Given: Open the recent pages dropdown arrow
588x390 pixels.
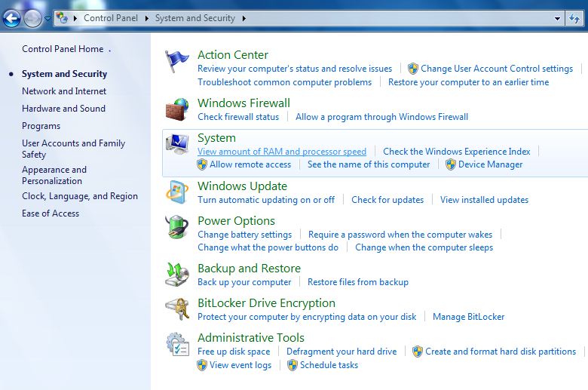Looking at the screenshot, I should 47,18.
